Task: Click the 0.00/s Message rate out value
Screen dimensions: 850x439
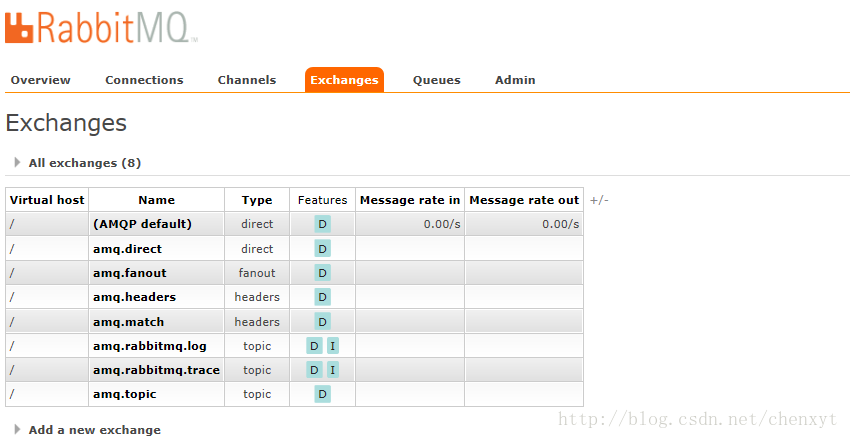Action: point(561,224)
